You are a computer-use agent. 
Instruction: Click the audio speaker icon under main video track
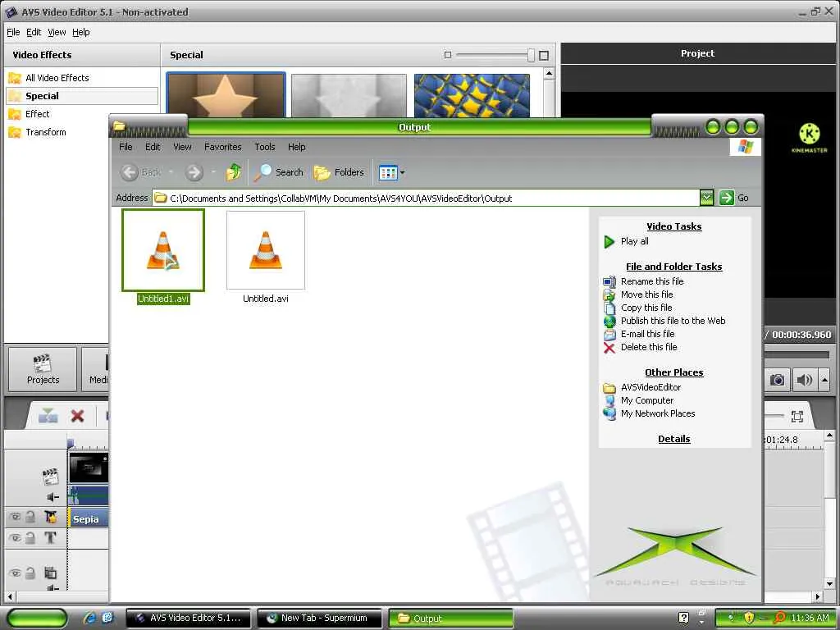(52, 497)
